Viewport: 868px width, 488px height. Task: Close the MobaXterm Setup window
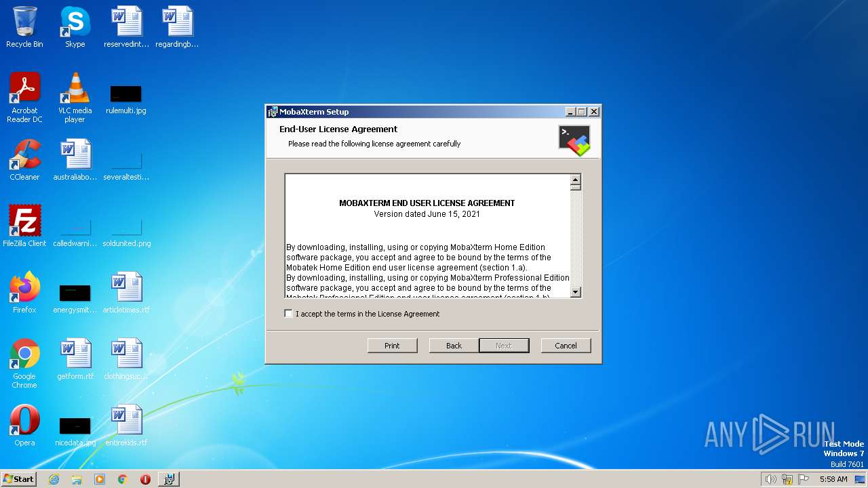pyautogui.click(x=593, y=112)
